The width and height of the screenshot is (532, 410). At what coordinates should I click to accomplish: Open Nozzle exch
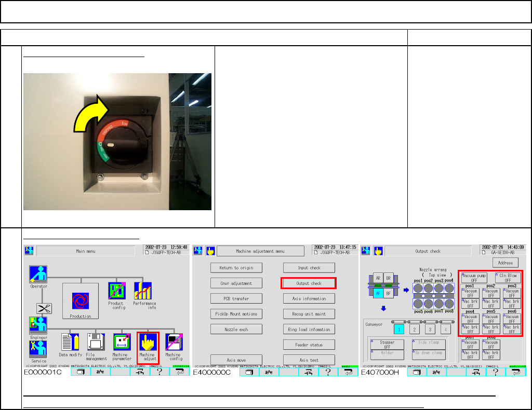click(236, 330)
